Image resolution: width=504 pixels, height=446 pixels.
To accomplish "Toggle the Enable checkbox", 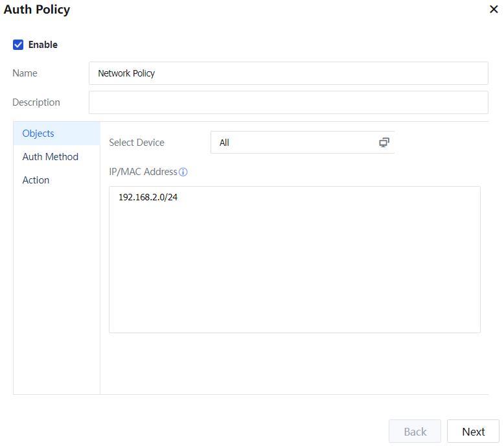I will 18,45.
